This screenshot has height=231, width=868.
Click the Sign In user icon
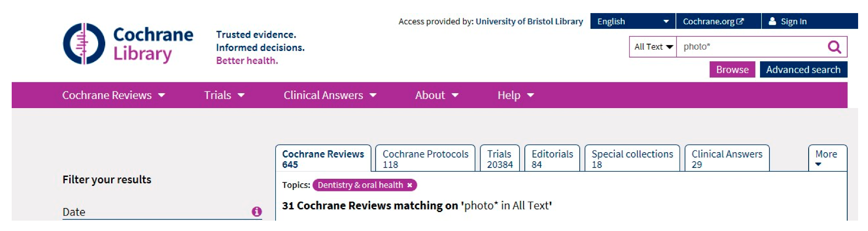click(772, 21)
